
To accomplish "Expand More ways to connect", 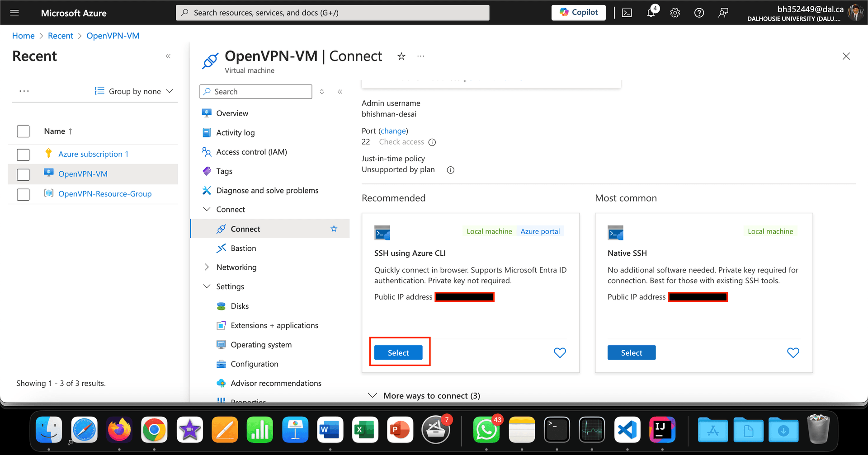I will (425, 396).
